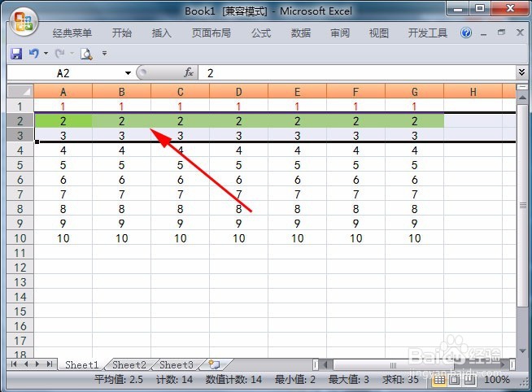532x392 pixels.
Task: Click the Select All corner triangle
Action: [20, 92]
